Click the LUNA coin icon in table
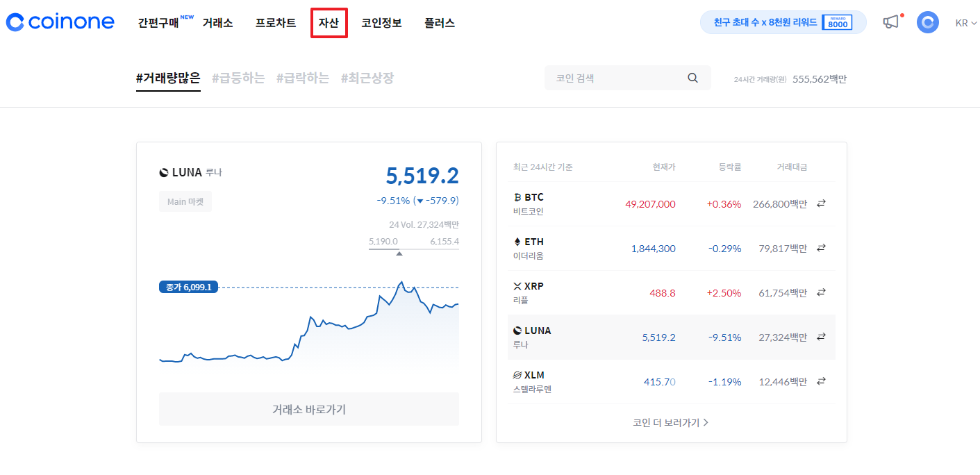Image resolution: width=980 pixels, height=475 pixels. point(517,331)
